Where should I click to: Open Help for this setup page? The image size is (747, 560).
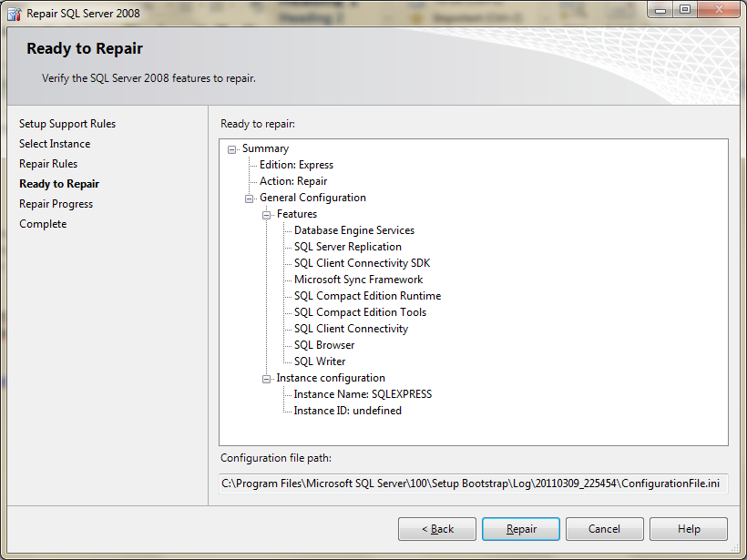click(x=689, y=529)
